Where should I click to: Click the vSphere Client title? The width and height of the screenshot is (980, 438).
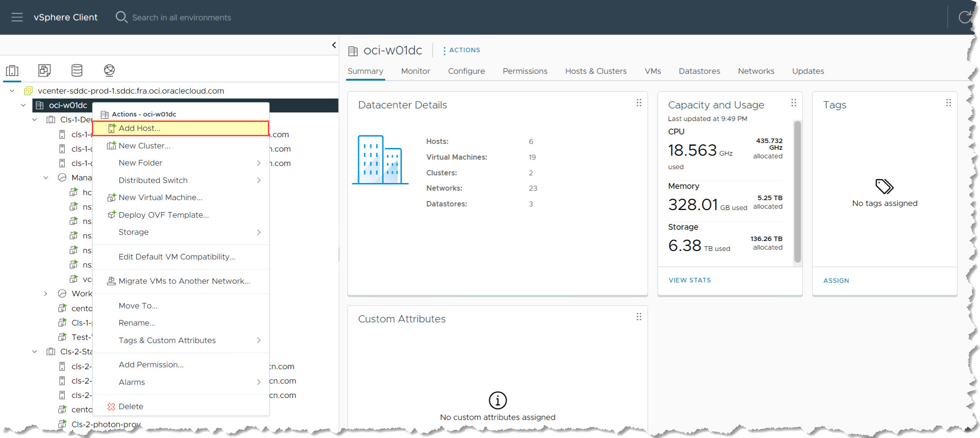click(65, 18)
